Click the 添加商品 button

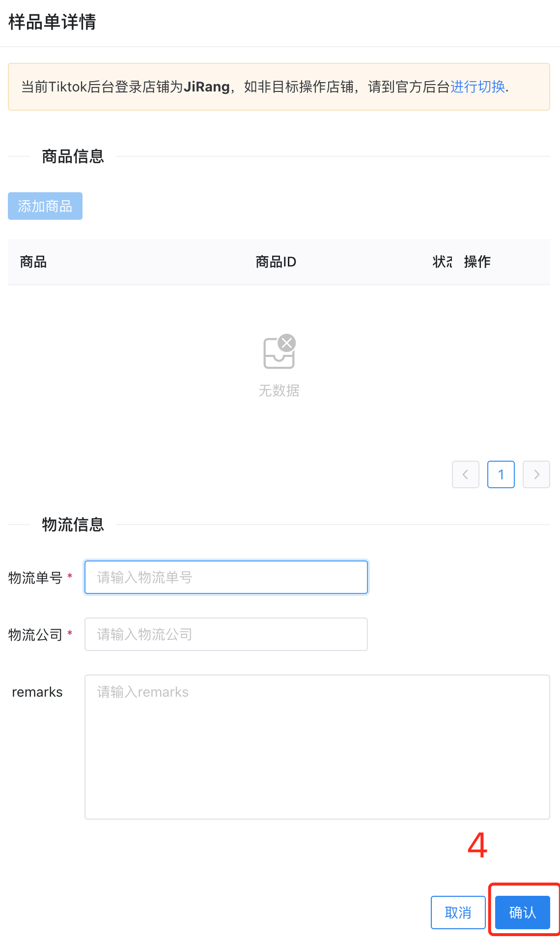tap(45, 206)
